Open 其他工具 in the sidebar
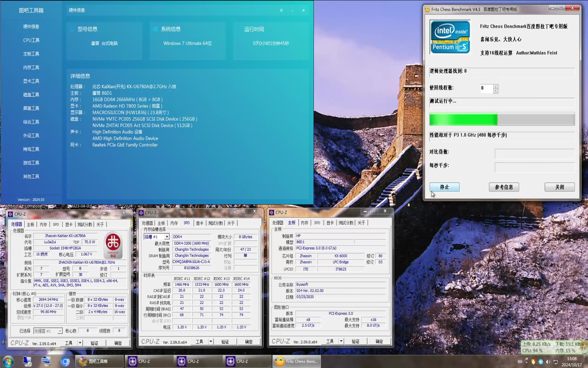 click(31, 176)
